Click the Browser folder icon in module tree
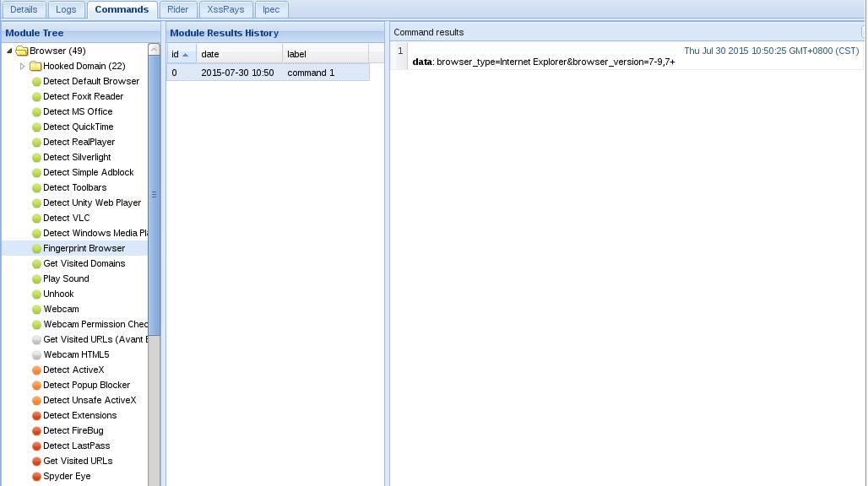The width and height of the screenshot is (868, 486). tap(22, 51)
